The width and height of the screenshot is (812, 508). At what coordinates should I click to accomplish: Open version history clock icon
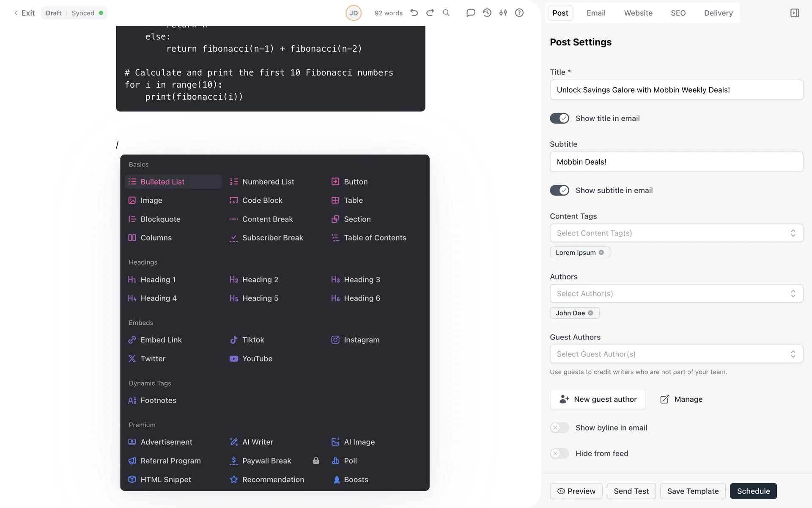point(487,13)
